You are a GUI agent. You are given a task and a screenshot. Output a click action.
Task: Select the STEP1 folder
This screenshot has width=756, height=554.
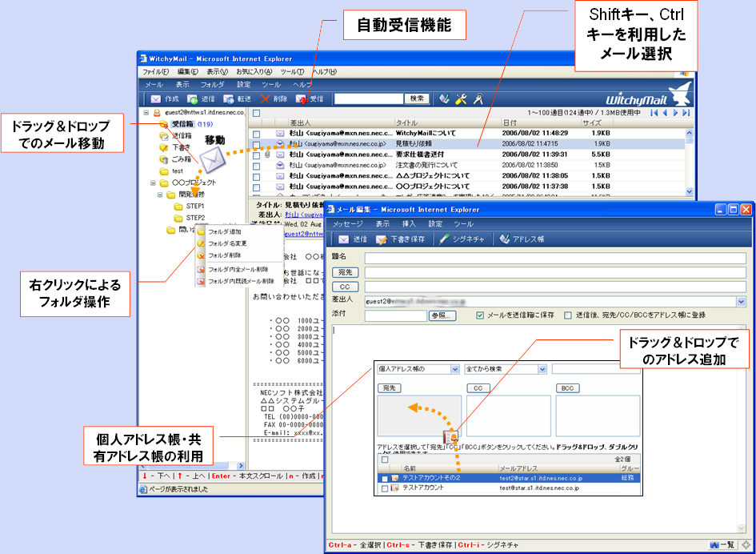(x=195, y=206)
